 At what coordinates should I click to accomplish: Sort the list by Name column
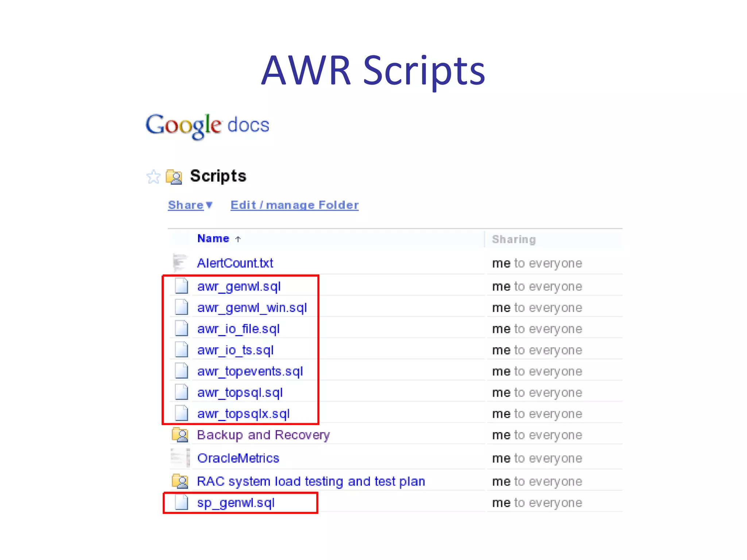point(219,238)
